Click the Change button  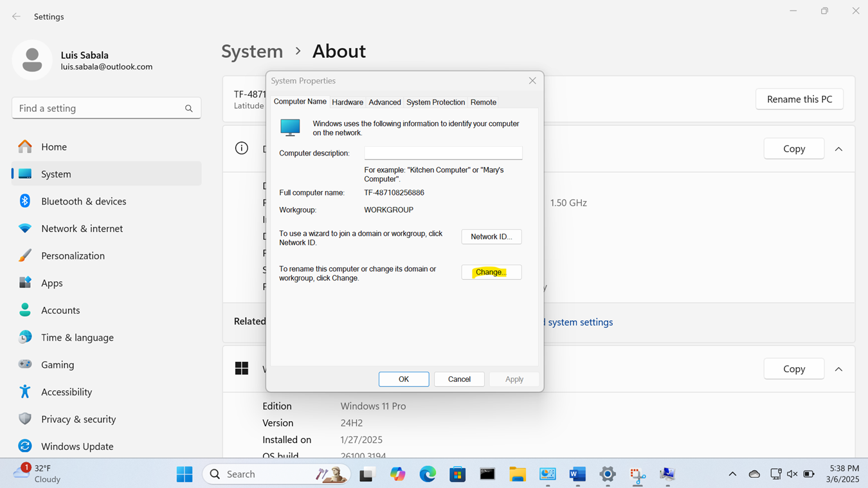tap(491, 272)
